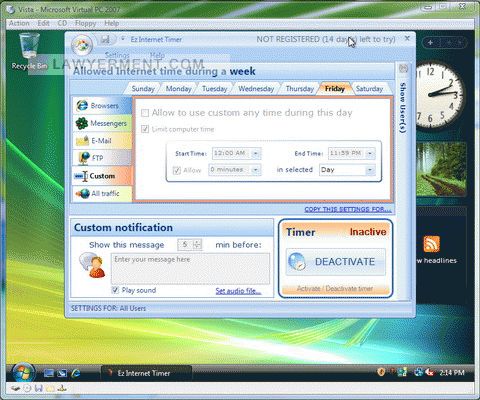Click the icon above Show User(s)
This screenshot has width=480, height=400.
click(403, 69)
